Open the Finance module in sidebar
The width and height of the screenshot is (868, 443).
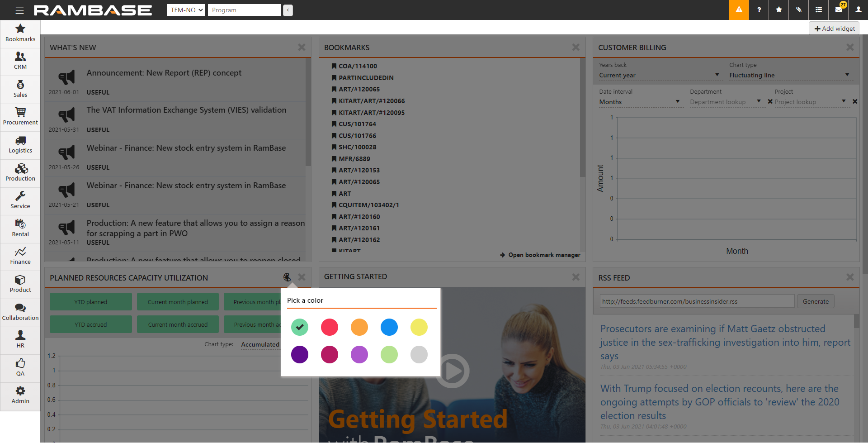(20, 256)
